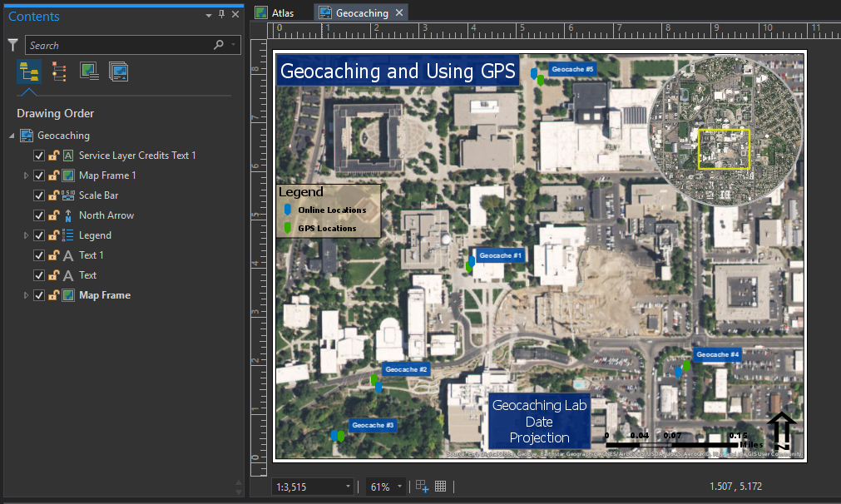Click the filter funnel icon beside Search
The image size is (841, 504).
[x=12, y=45]
